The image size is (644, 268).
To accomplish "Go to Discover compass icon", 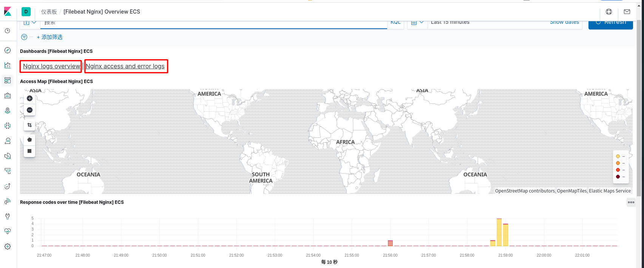I will (x=8, y=50).
